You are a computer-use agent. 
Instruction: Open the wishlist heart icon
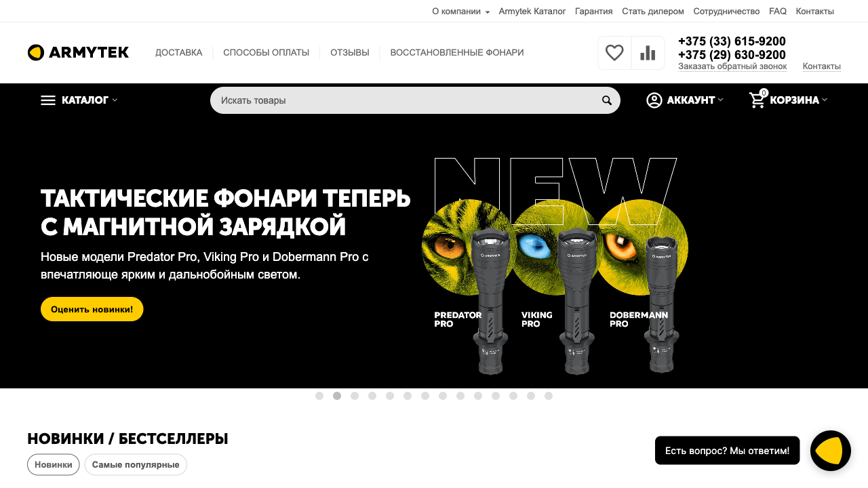coord(614,53)
